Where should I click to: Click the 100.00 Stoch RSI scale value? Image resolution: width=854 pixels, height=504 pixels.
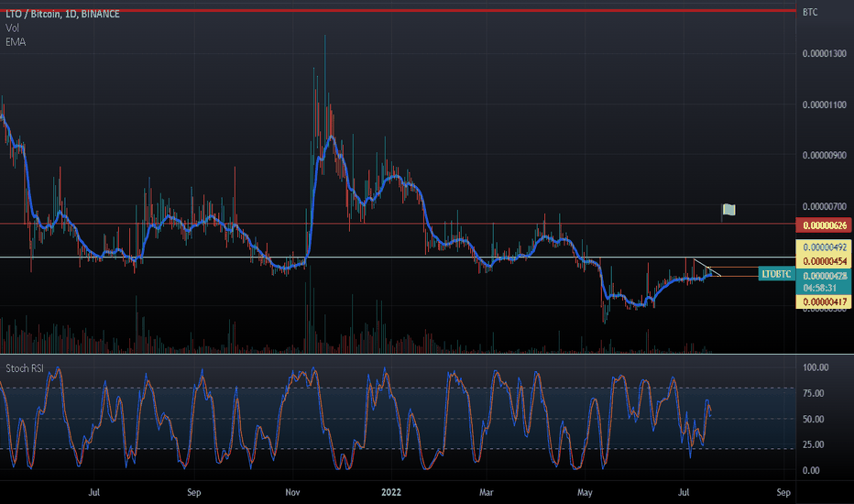(x=816, y=367)
